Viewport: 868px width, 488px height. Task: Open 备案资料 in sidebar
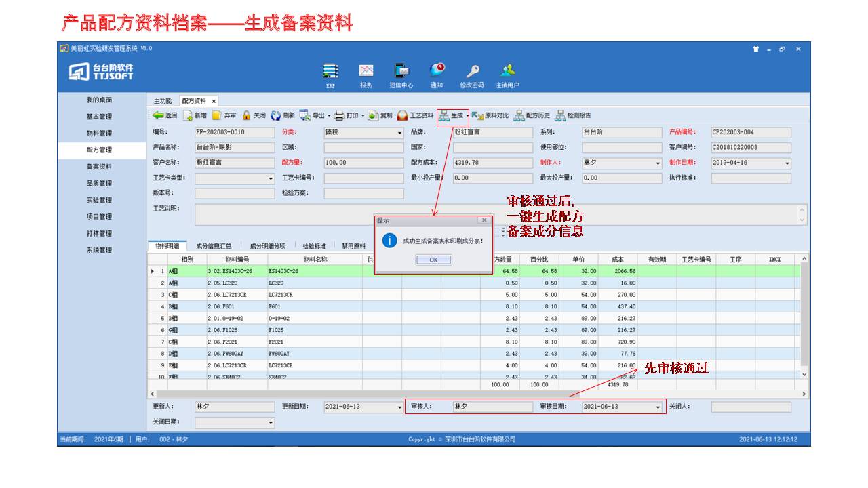(x=99, y=167)
